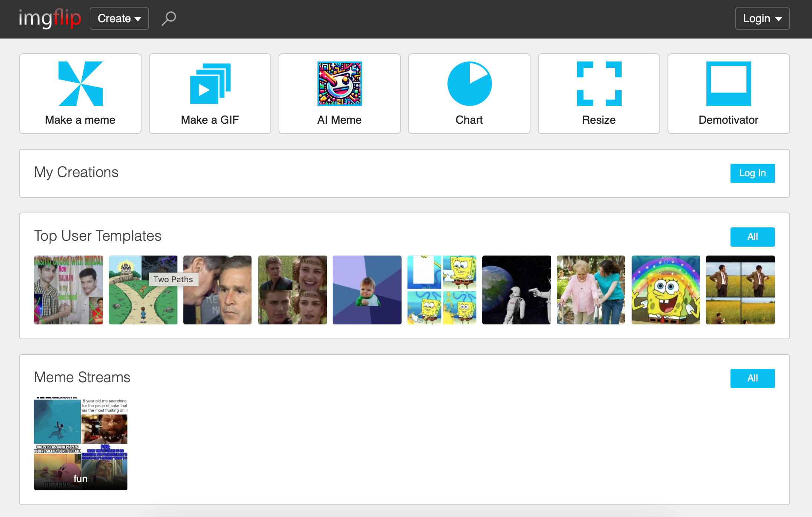The height and width of the screenshot is (517, 812).
Task: Select the Mr Bean waiting field template
Action: (741, 290)
